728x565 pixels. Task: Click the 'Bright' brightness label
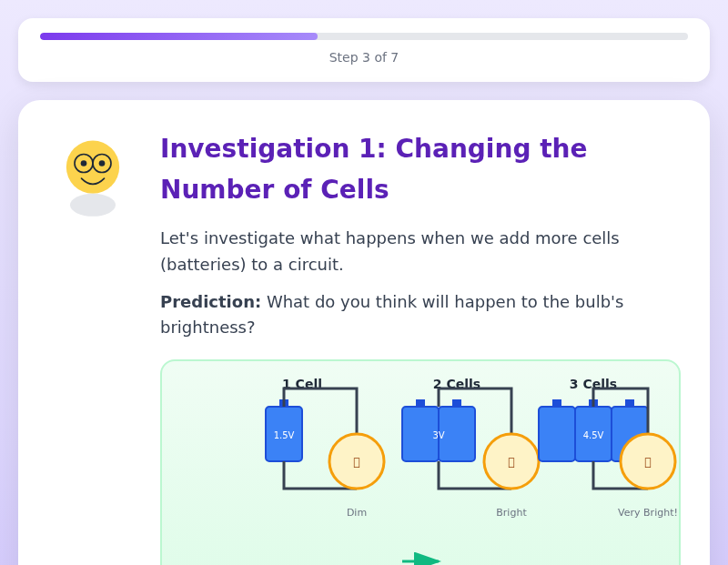point(511,513)
